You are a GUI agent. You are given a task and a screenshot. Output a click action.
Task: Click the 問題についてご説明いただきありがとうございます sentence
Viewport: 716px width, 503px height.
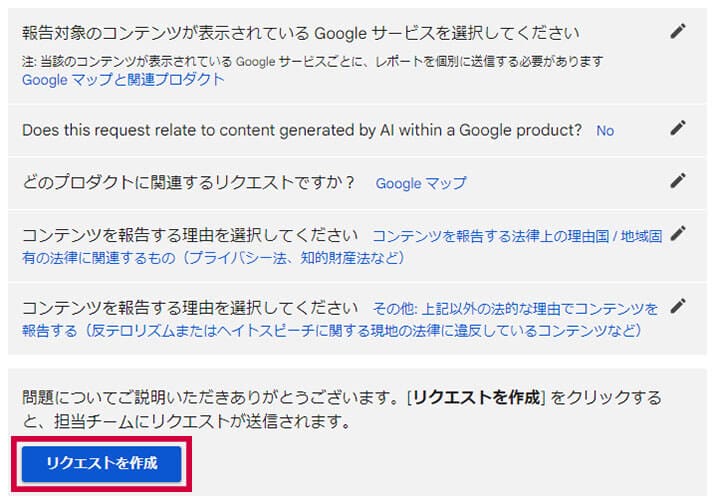pyautogui.click(x=210, y=398)
